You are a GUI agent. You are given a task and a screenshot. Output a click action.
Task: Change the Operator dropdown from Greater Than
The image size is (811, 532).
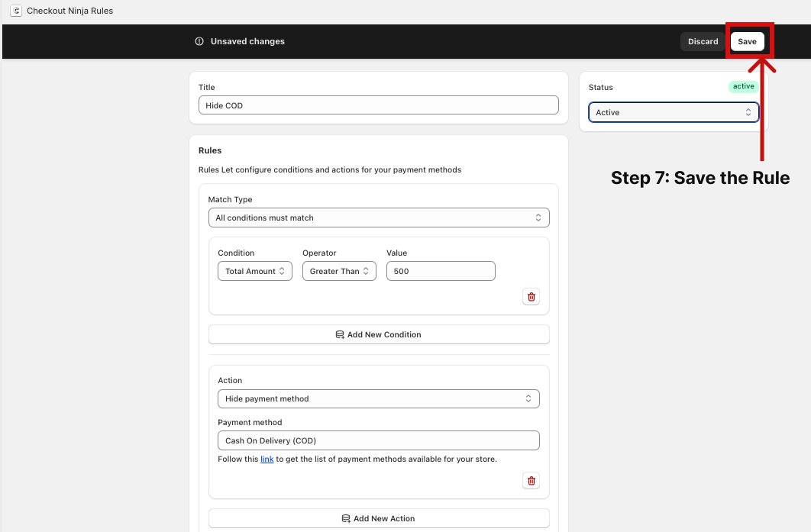click(x=339, y=271)
